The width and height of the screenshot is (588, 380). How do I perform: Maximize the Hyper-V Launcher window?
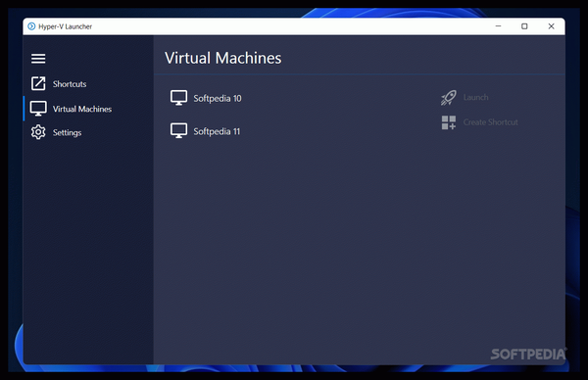(524, 26)
